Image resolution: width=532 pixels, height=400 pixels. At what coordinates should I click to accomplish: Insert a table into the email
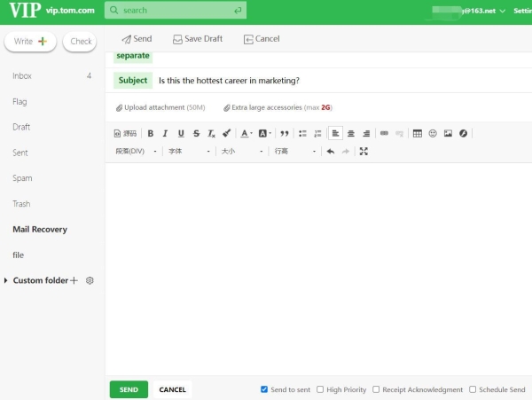pos(418,134)
